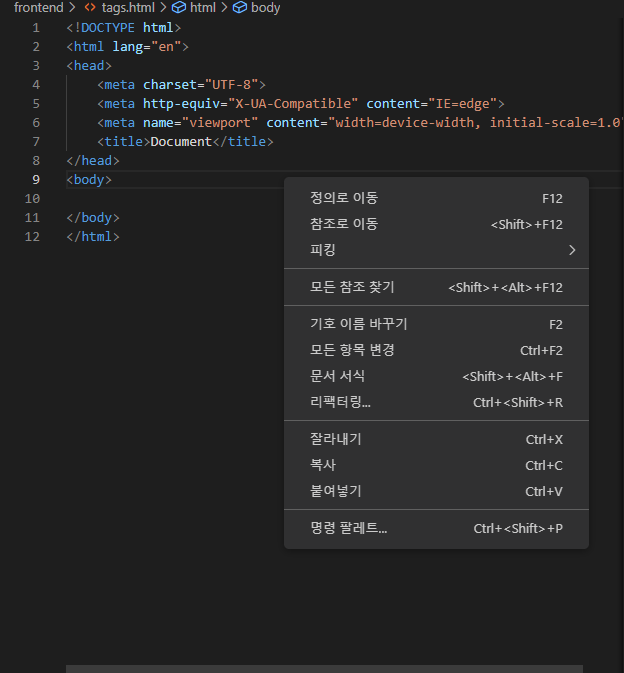624x673 pixels.
Task: Click name="viewport" on line 6
Action: click(x=200, y=123)
